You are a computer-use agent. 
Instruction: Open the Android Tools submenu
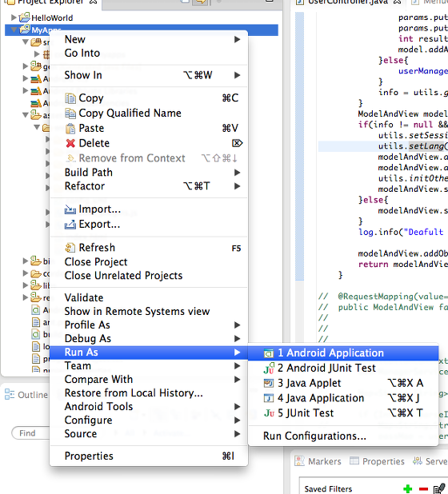click(149, 407)
